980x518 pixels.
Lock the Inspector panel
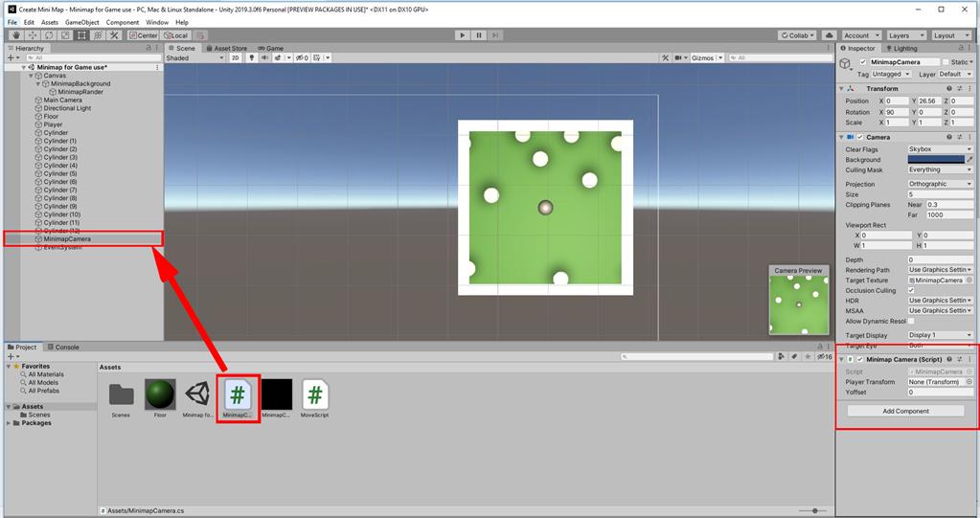(961, 48)
